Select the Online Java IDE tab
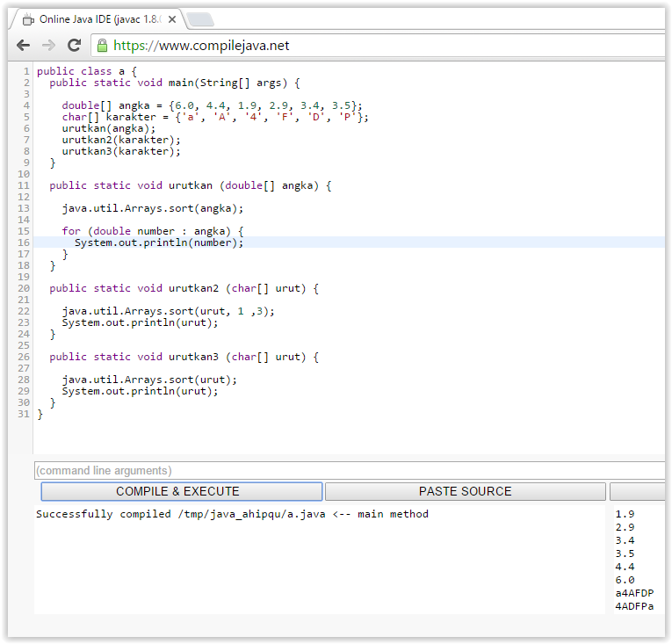The height and width of the screenshot is (644, 672). click(x=99, y=19)
